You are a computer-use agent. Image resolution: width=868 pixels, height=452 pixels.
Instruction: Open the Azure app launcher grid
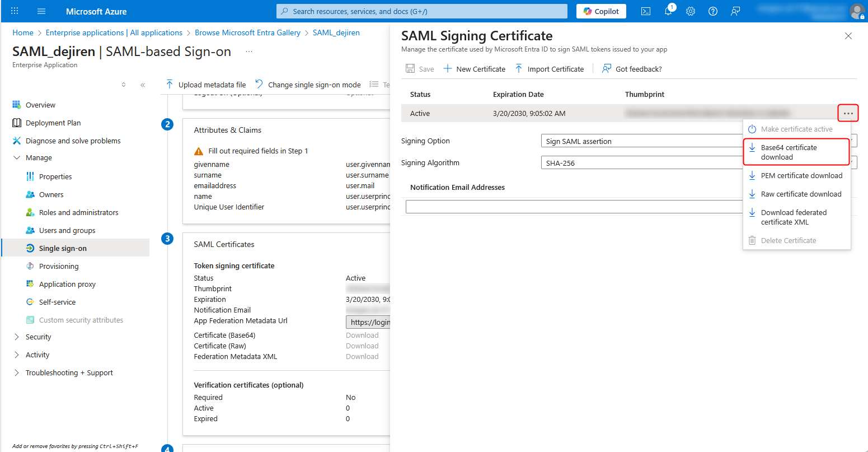[x=15, y=11]
